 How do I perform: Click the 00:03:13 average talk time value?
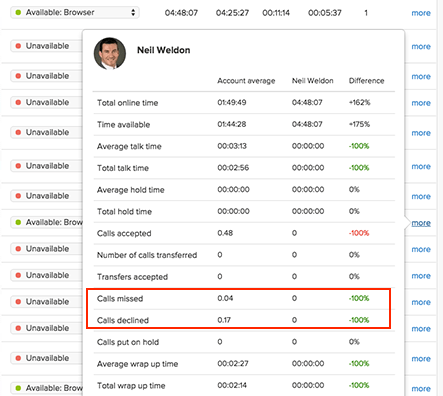[232, 146]
